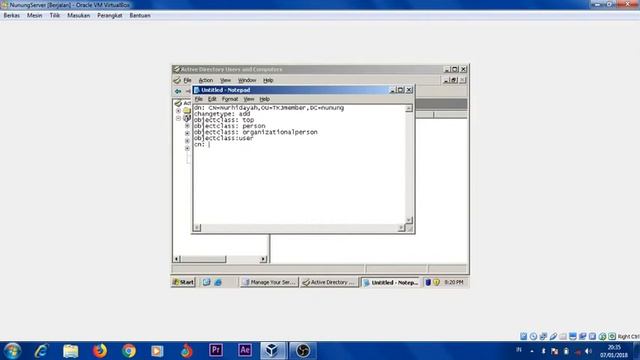Viewport: 640px width, 360px height.
Task: Expand the third child node under domain
Action: (187, 141)
